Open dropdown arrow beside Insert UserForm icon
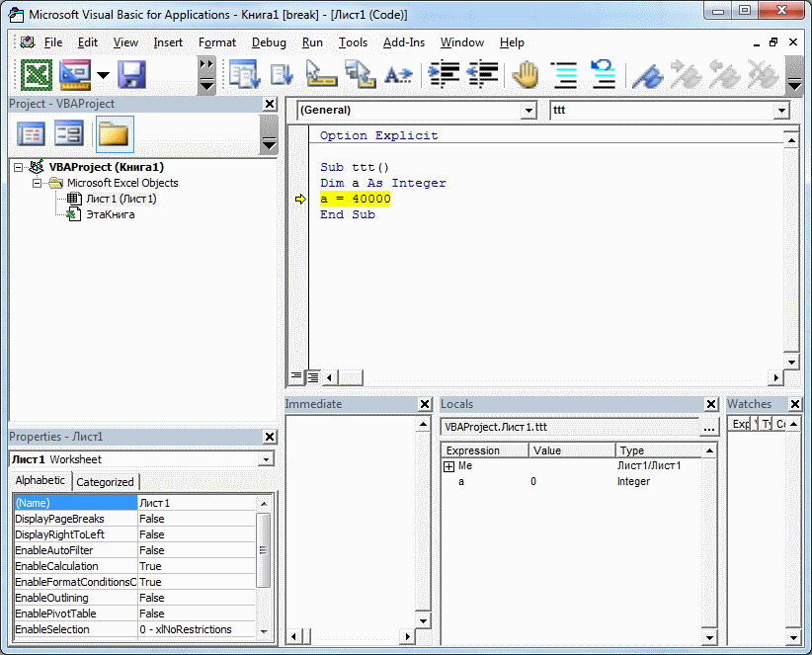812x655 pixels. tap(104, 75)
